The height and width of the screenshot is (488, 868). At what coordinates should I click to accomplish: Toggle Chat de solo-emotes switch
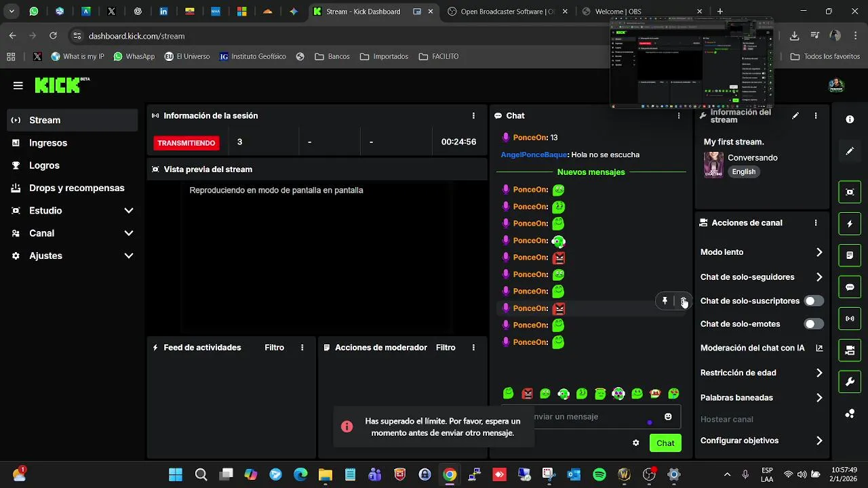click(814, 324)
